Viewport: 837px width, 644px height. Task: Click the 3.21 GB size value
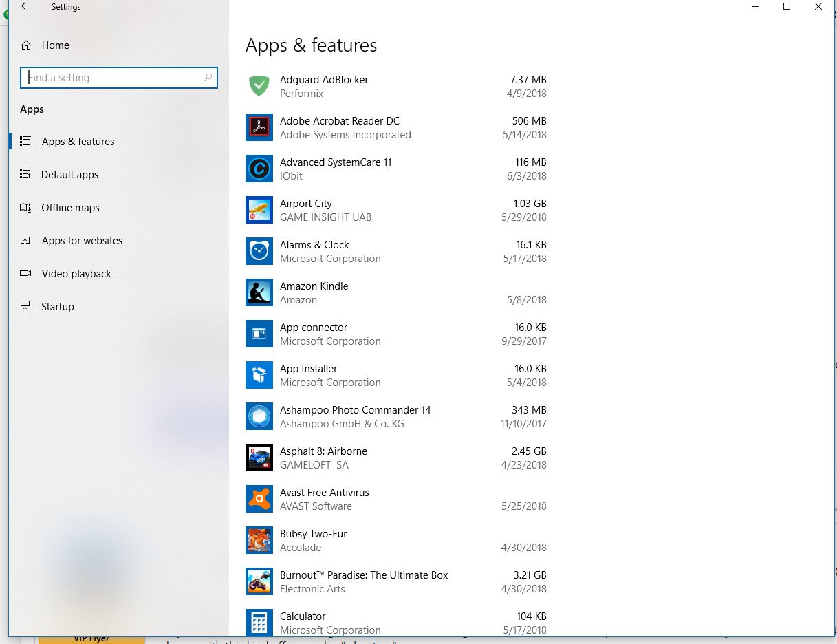click(x=530, y=575)
